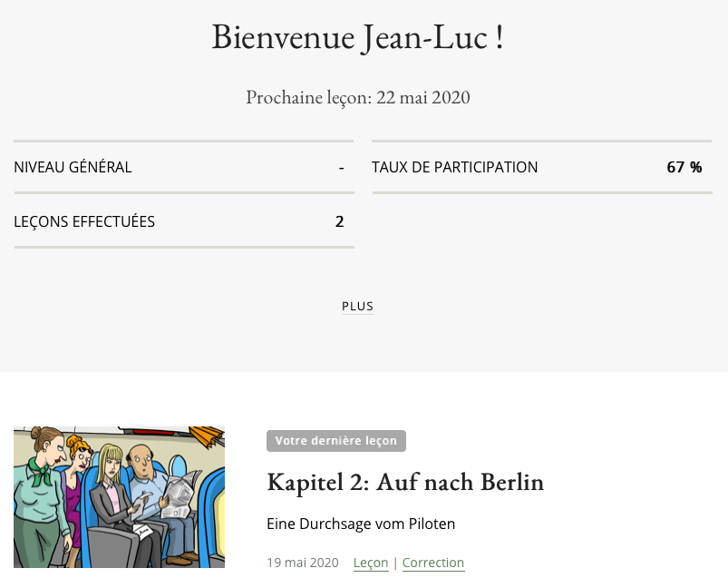Select the Niveau général label

73,167
